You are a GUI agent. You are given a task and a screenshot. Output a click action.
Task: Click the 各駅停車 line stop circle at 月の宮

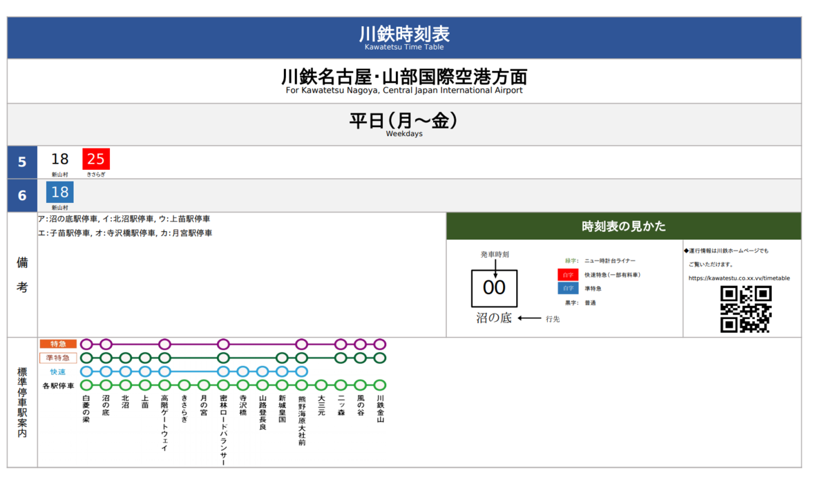coord(204,385)
